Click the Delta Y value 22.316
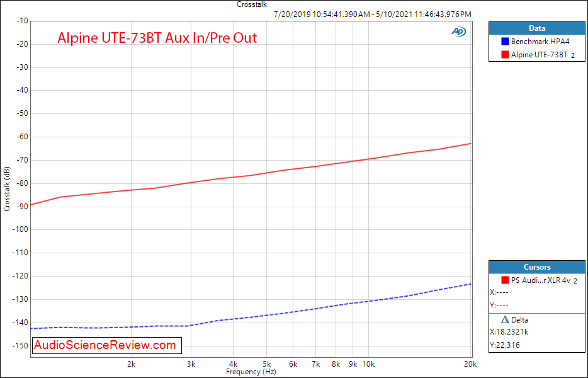Image resolution: width=588 pixels, height=378 pixels. [x=505, y=345]
